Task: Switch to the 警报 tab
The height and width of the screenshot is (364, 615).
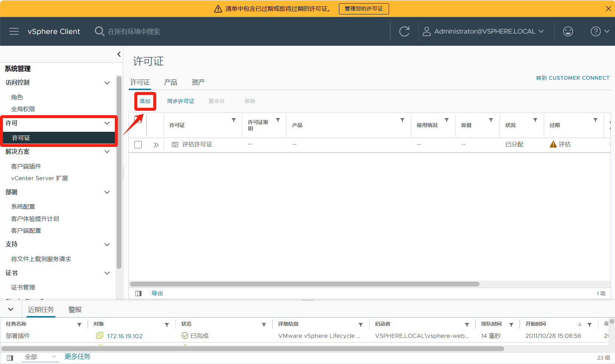Action: click(x=75, y=310)
